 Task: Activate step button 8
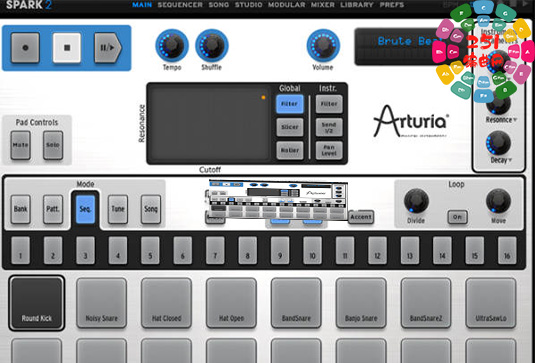click(x=247, y=251)
